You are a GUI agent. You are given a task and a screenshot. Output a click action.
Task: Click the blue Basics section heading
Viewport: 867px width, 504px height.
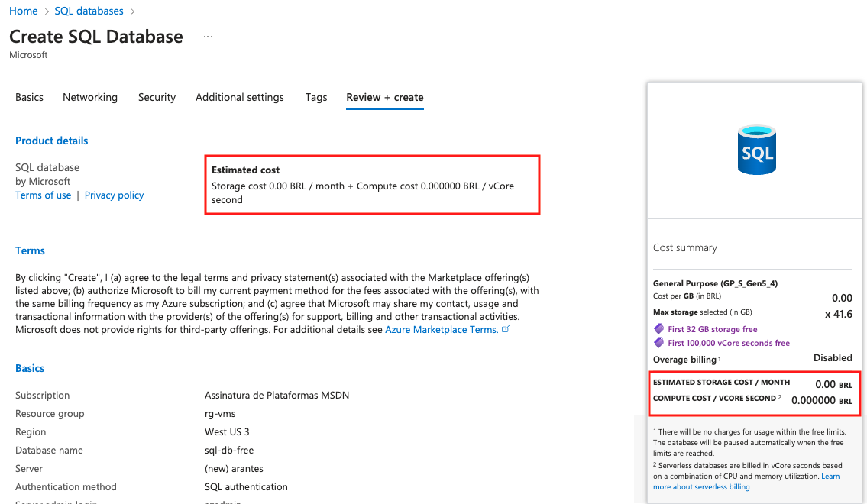(x=30, y=369)
